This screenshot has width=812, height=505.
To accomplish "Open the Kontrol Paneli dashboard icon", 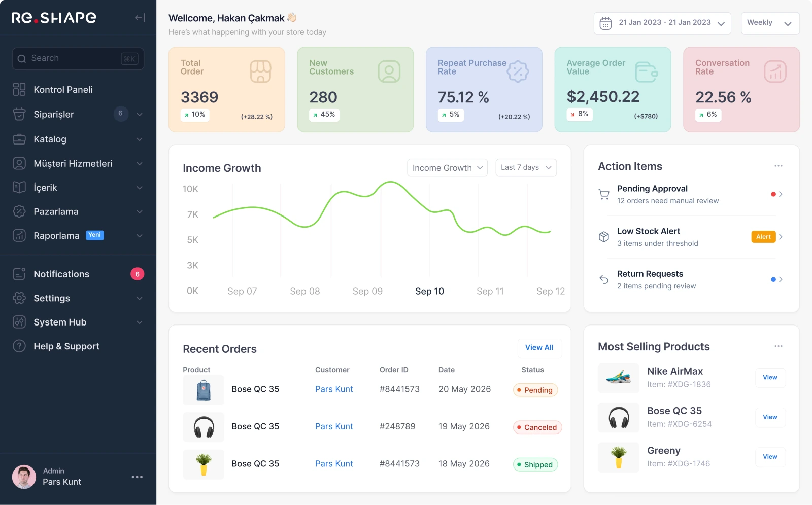I will [19, 90].
